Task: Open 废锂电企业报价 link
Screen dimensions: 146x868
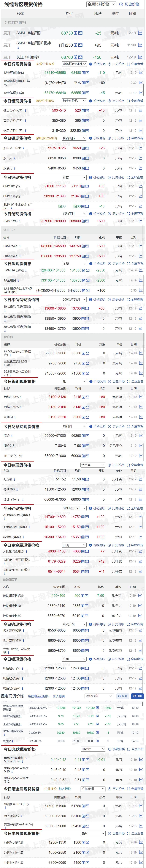Action: 38,696
